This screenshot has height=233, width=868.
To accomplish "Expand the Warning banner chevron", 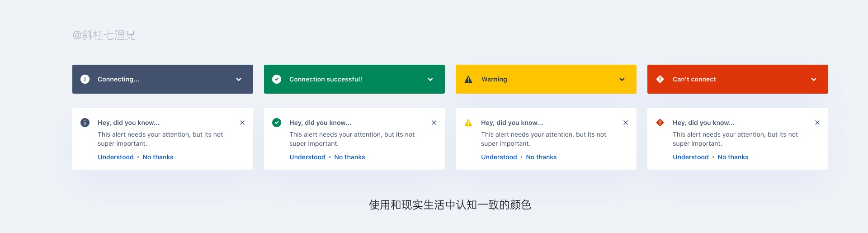I will click(x=622, y=80).
